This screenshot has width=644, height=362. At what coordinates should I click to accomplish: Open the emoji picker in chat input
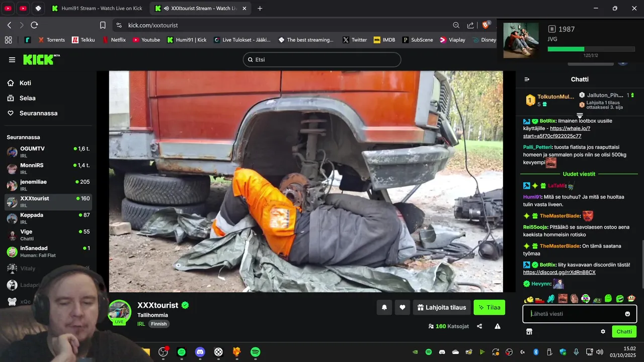tap(627, 314)
